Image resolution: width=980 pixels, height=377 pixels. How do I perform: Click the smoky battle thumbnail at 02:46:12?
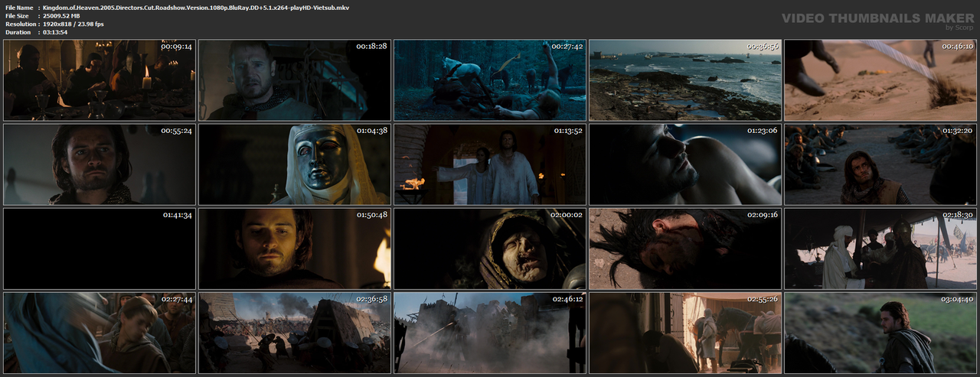[x=490, y=333]
